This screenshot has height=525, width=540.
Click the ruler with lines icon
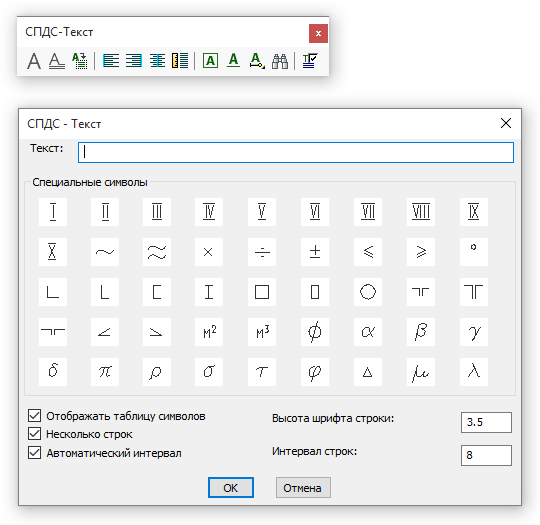(x=180, y=61)
